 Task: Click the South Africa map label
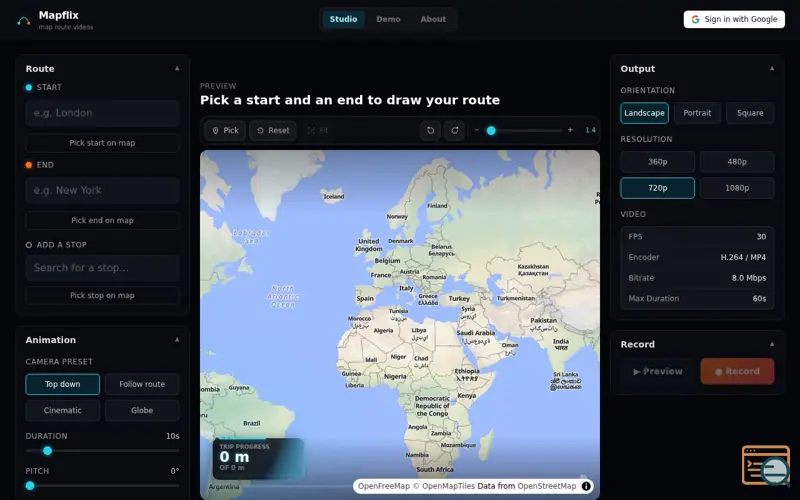435,469
